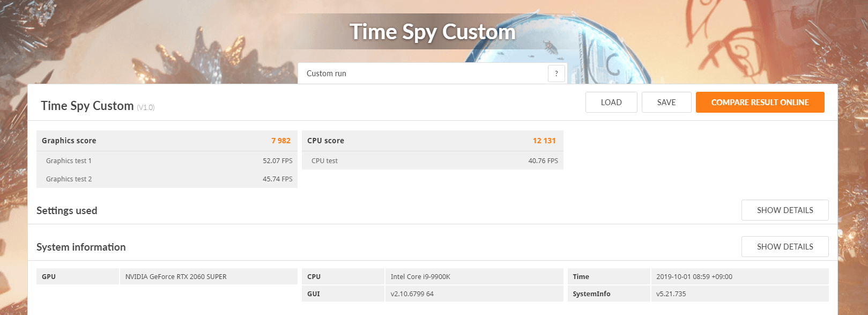Click the benchmark time value 2019-10-01
The height and width of the screenshot is (315, 868).
[x=694, y=277]
